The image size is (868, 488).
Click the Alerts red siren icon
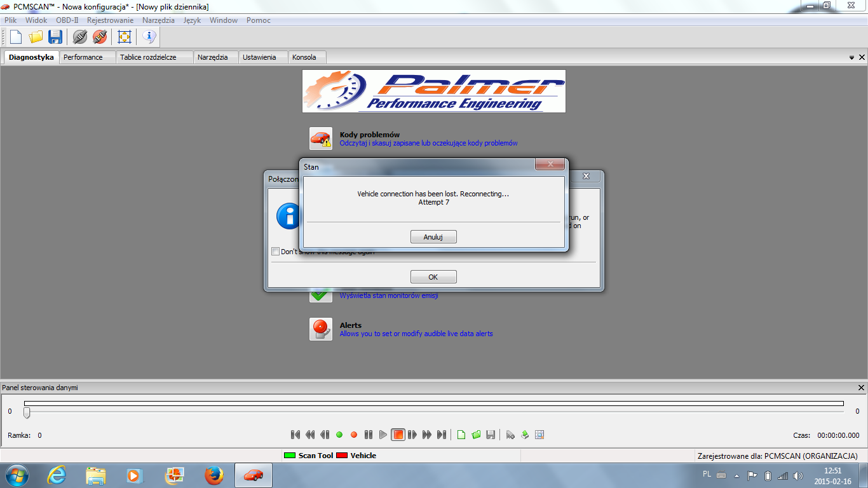[x=321, y=329]
